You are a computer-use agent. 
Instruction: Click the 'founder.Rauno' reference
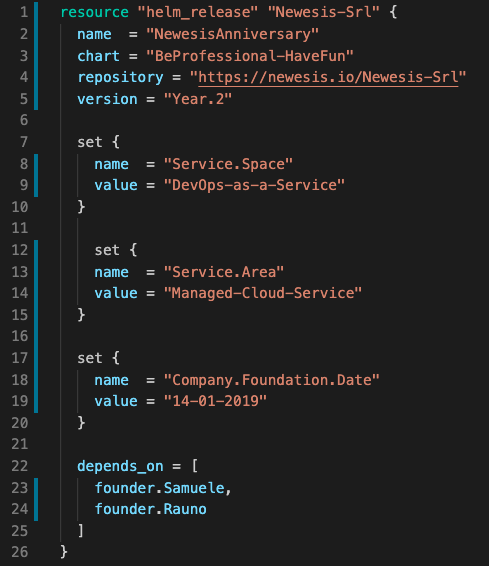tap(150, 509)
